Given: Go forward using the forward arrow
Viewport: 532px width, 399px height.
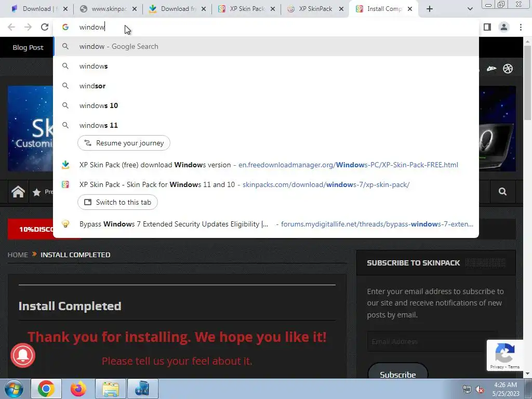Looking at the screenshot, I should click(x=28, y=27).
